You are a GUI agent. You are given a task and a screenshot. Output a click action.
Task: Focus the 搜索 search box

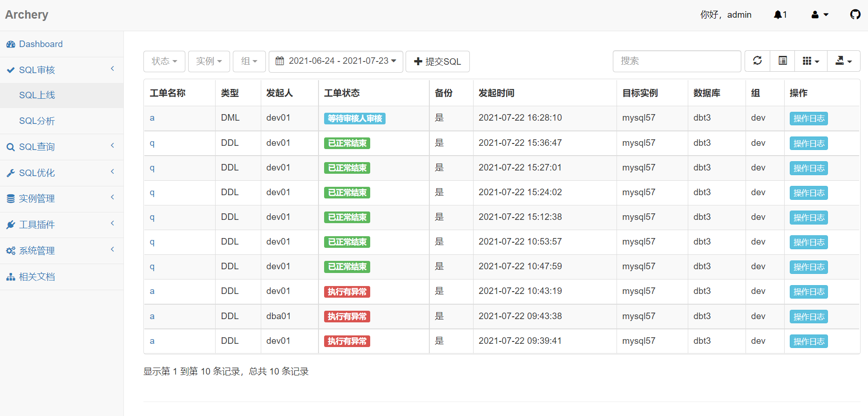(x=677, y=61)
